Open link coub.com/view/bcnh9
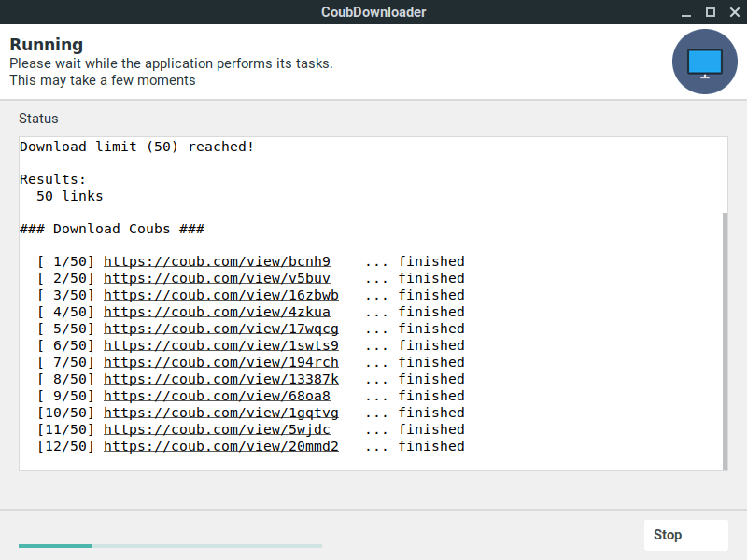The height and width of the screenshot is (560, 747). 217,261
